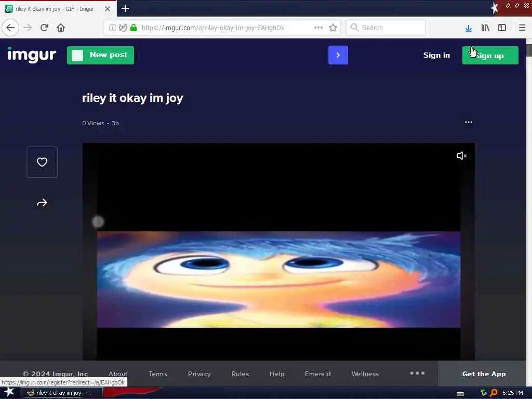Open the keyboard tray icon

tap(460, 394)
